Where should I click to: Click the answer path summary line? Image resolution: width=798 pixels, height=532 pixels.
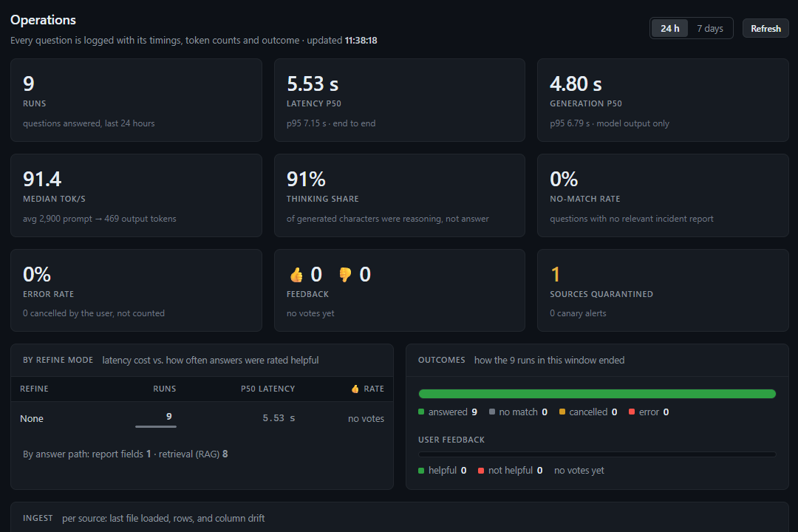tap(125, 454)
